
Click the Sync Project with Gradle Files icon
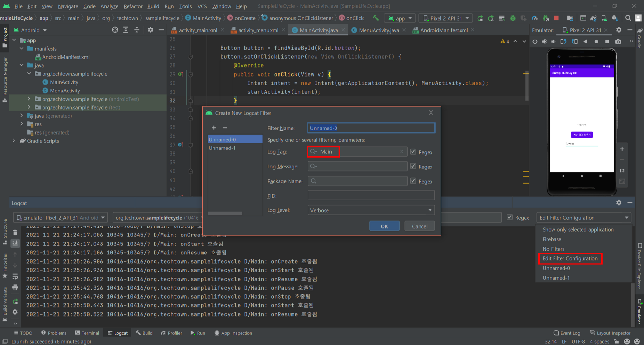tap(593, 18)
